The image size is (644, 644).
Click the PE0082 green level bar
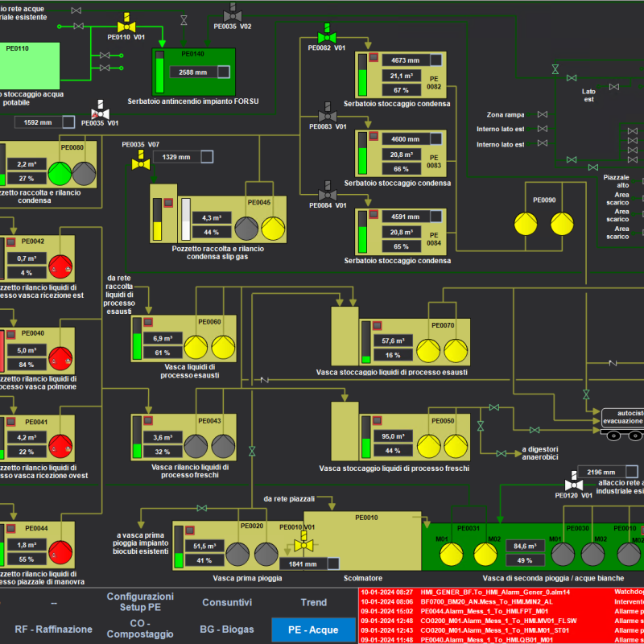[x=363, y=75]
